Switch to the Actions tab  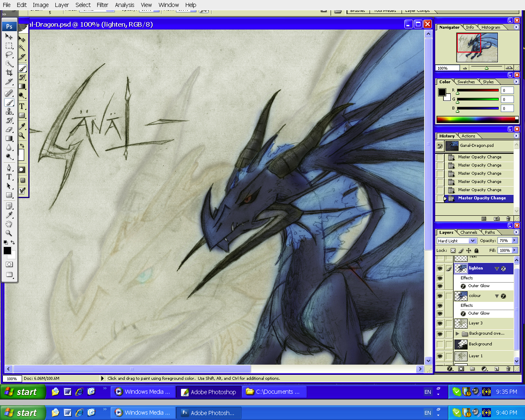point(468,136)
